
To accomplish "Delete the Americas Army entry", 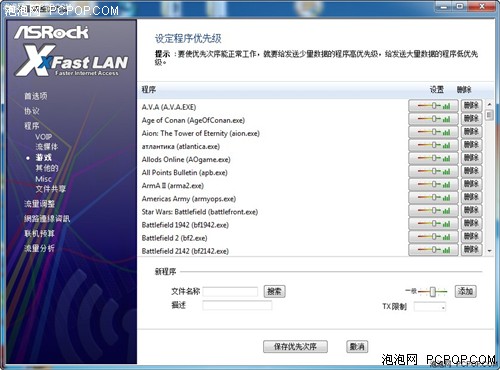I will [x=471, y=197].
